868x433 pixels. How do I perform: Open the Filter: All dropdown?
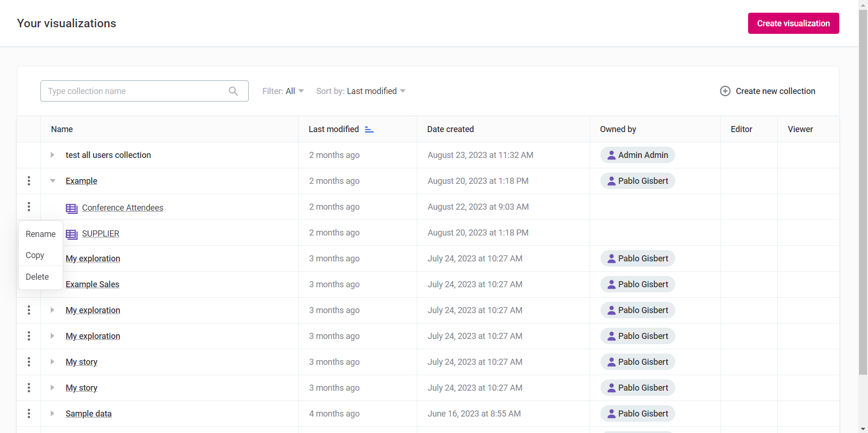283,91
